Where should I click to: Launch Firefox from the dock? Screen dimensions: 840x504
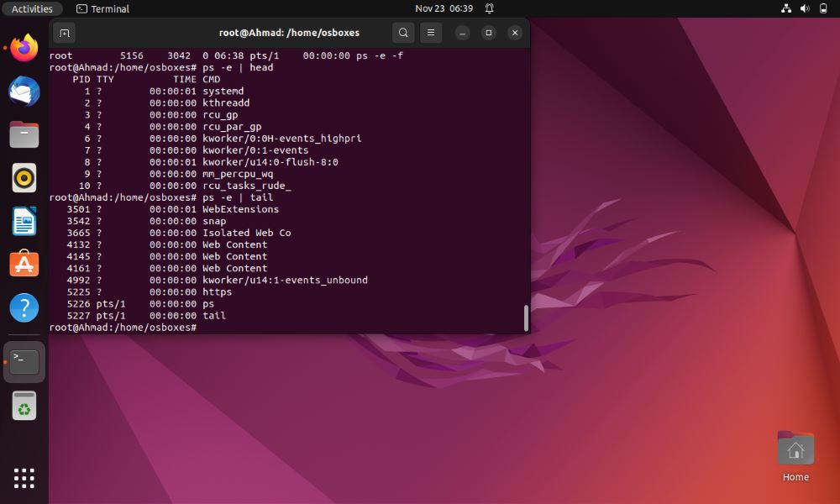pos(24,48)
